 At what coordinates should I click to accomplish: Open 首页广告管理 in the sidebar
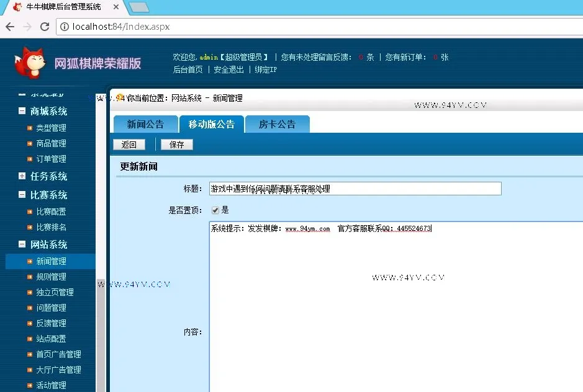click(x=59, y=354)
